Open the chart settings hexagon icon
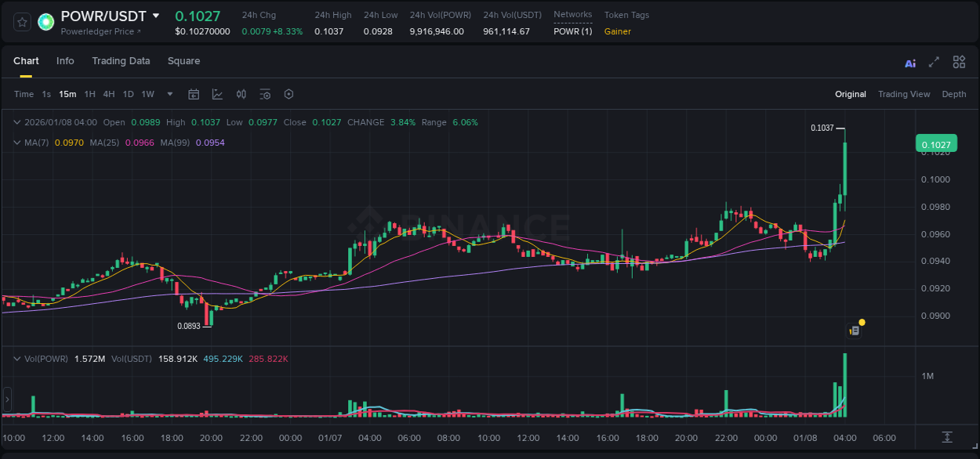Screen dimensions: 980x459 click(289, 94)
